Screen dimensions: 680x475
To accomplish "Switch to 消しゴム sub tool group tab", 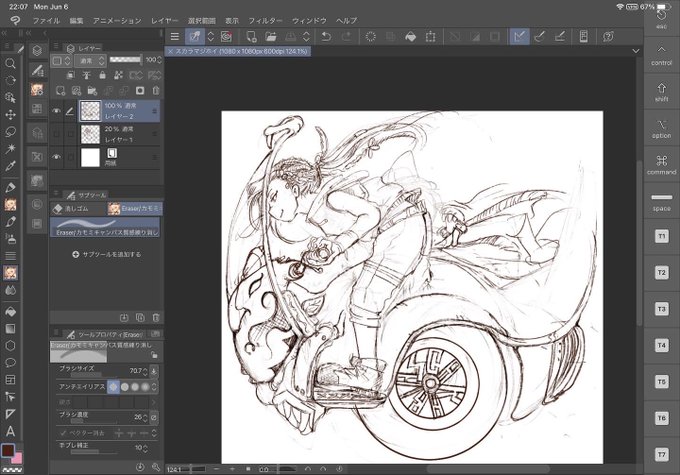I will tap(78, 209).
